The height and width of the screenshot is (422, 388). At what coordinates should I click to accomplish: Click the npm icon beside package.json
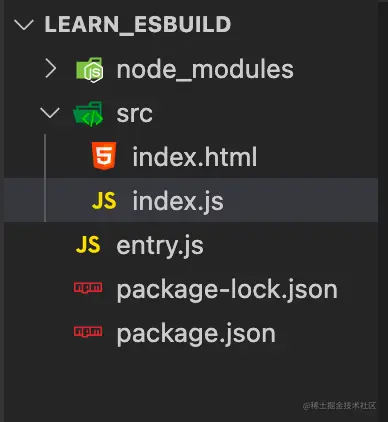[x=88, y=332]
